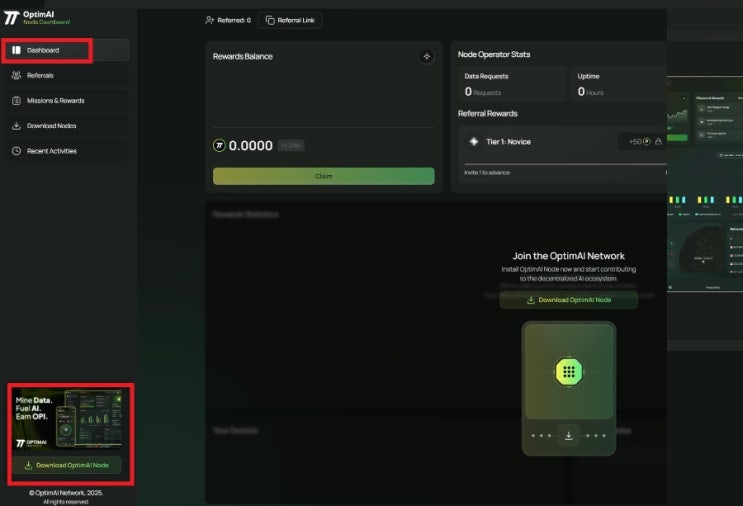Click 'Invite 1 to advance' text
The image size is (743, 506).
487,172
